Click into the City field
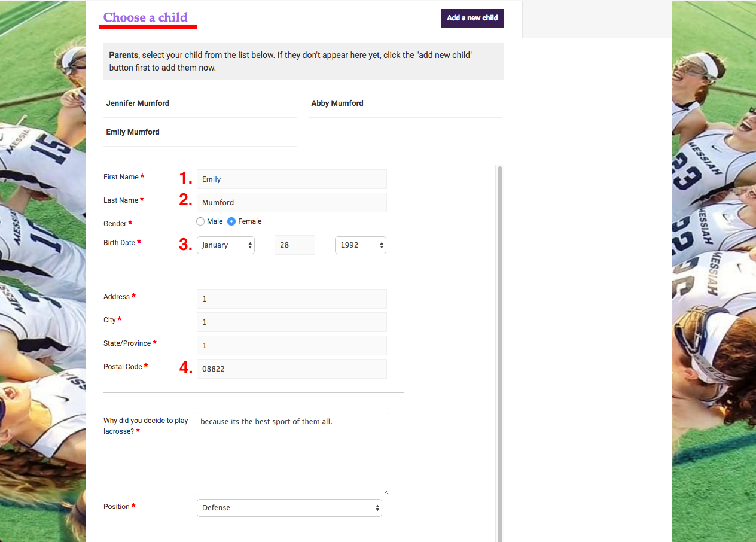 tap(291, 322)
